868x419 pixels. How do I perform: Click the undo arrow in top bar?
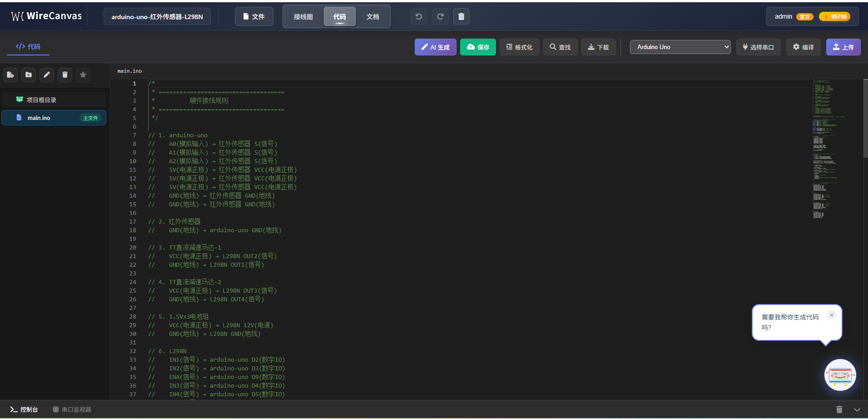419,17
